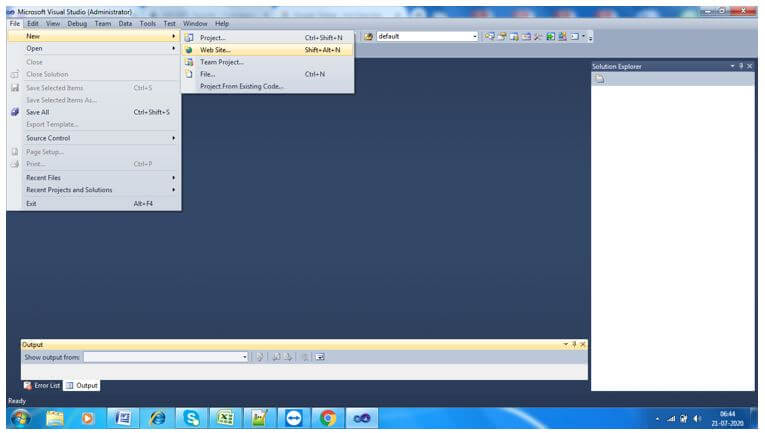
Task: Close the Output panel
Action: 583,344
